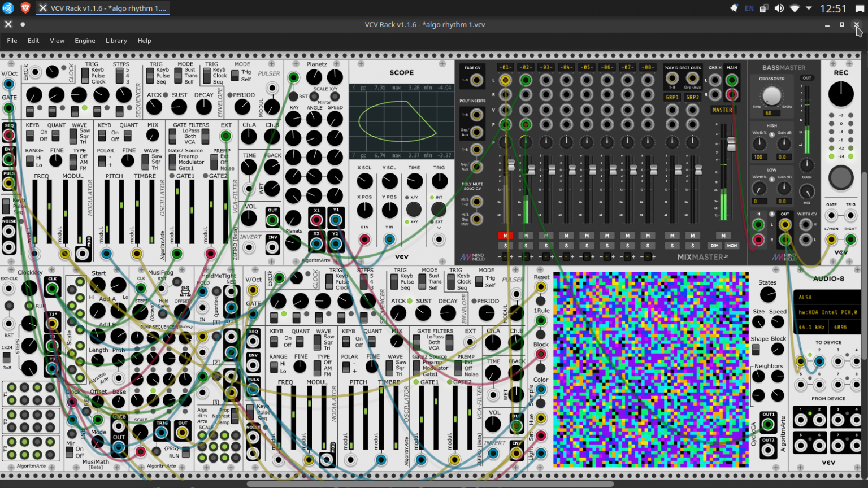
Task: Open the ALSA audio driver selector
Action: [827, 297]
